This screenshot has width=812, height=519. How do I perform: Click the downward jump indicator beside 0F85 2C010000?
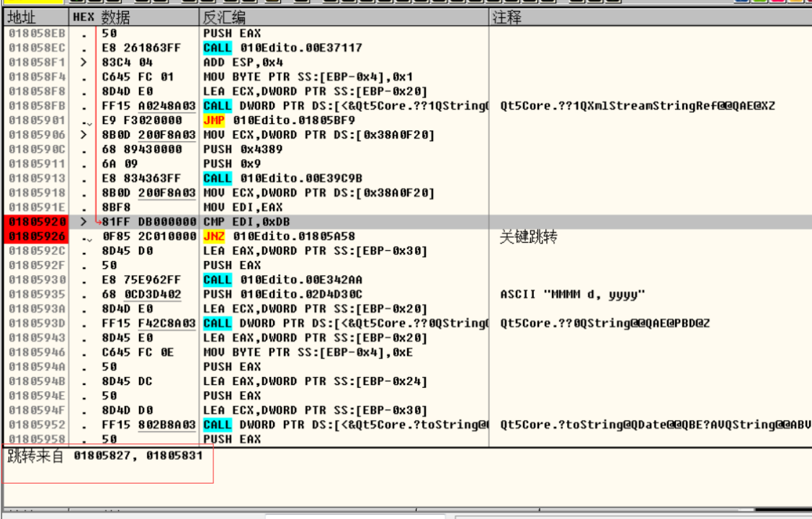pos(86,237)
